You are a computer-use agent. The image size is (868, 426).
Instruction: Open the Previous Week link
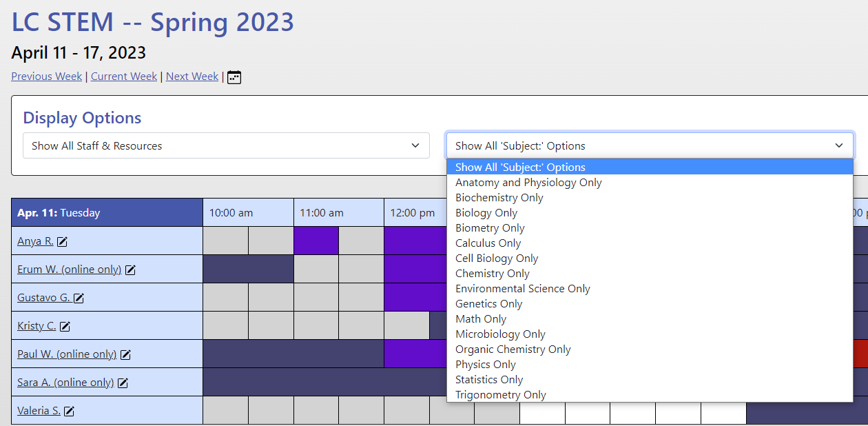46,77
